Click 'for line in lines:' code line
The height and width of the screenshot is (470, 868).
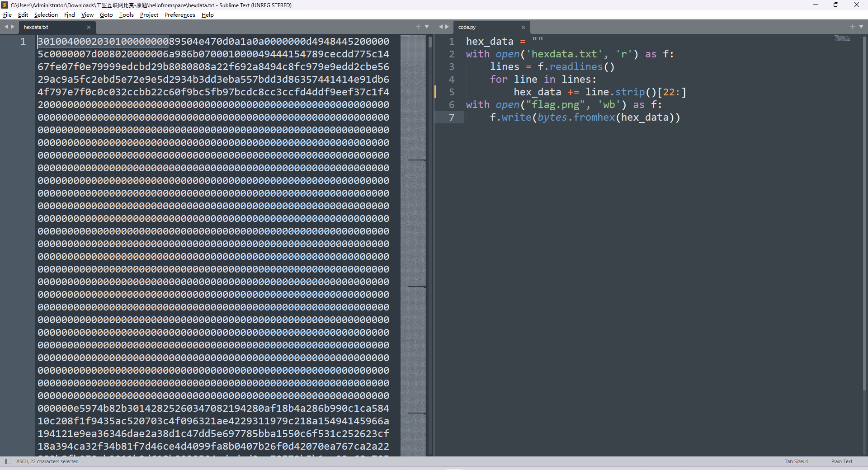pyautogui.click(x=543, y=80)
